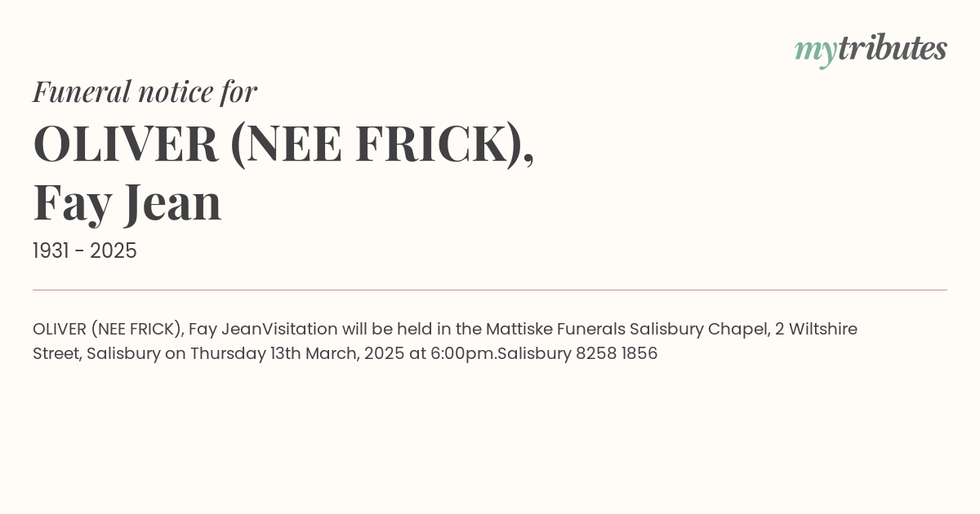Click the name "Fay Jean" in the title
980x514 pixels.
(x=127, y=203)
